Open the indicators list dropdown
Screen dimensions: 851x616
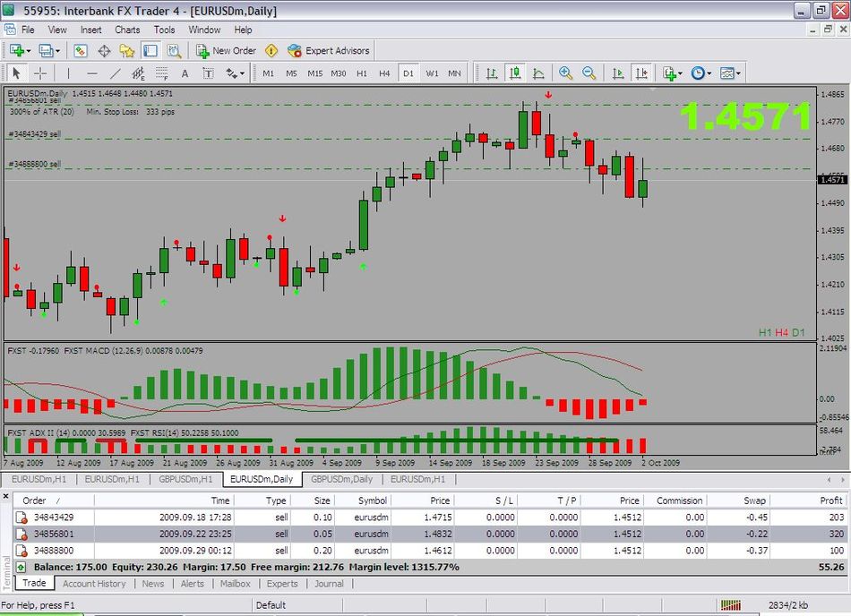[x=673, y=73]
